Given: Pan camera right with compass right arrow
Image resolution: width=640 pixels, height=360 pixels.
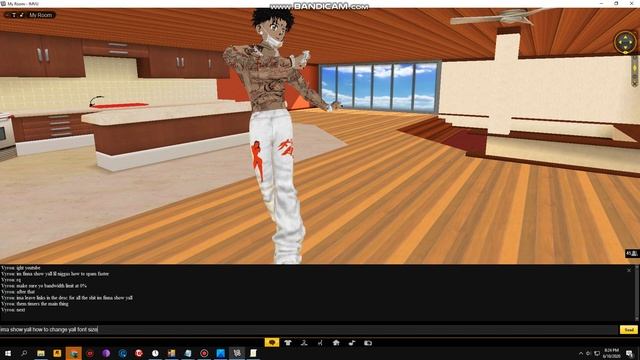Looking at the screenshot, I should [x=631, y=42].
